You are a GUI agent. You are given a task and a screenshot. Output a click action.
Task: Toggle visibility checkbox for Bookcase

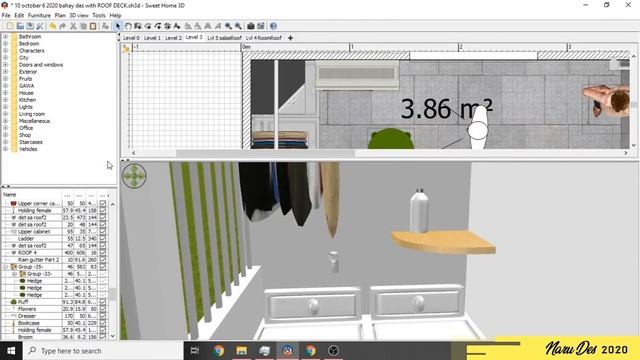102,323
